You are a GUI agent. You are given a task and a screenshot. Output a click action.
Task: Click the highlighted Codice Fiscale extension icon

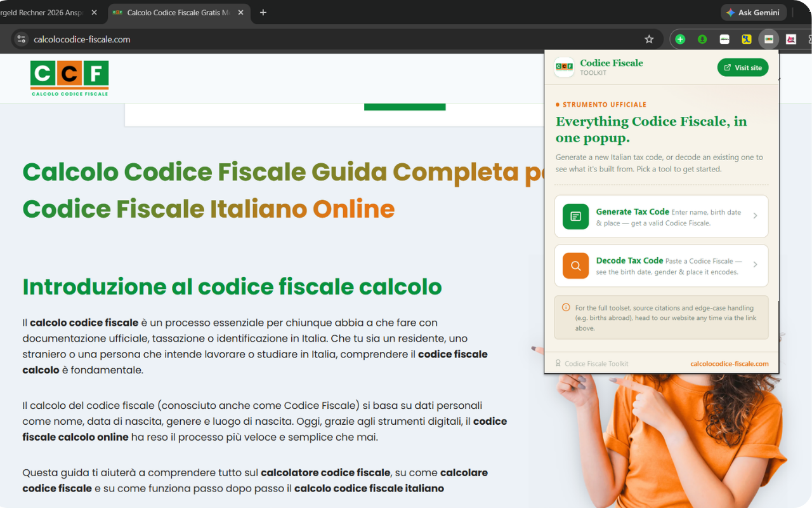click(769, 39)
